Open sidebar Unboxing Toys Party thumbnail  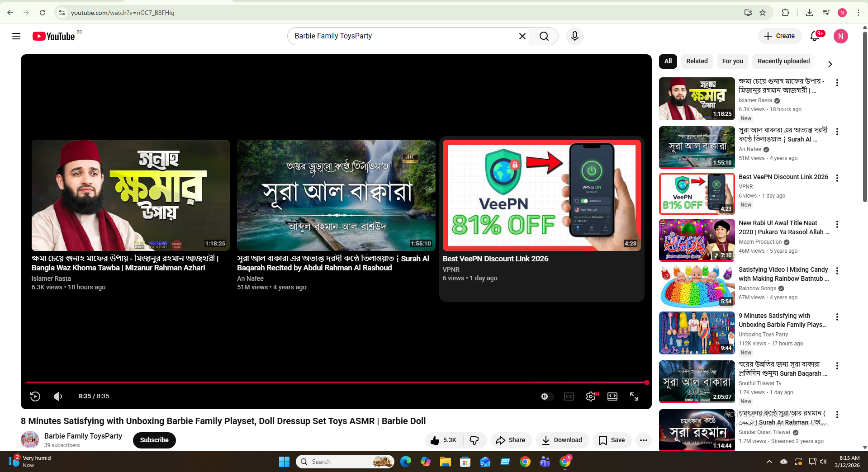697,333
